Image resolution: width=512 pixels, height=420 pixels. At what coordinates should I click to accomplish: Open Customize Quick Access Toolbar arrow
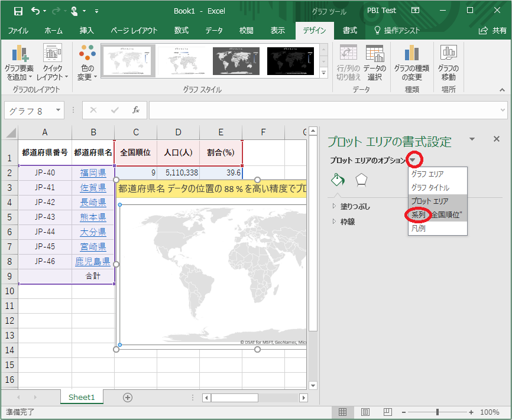coord(96,11)
